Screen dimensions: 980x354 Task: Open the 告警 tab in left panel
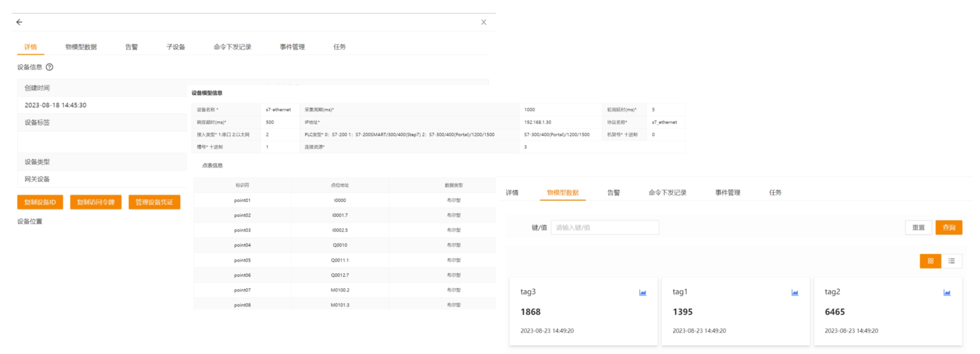pos(131,47)
